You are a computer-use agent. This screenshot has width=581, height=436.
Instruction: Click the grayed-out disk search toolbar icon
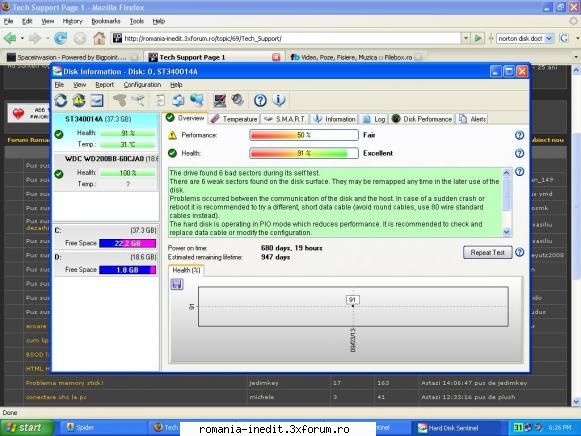click(137, 100)
